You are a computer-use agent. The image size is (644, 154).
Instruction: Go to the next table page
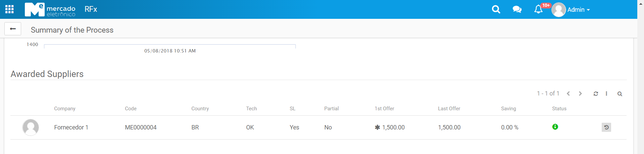[x=580, y=94]
